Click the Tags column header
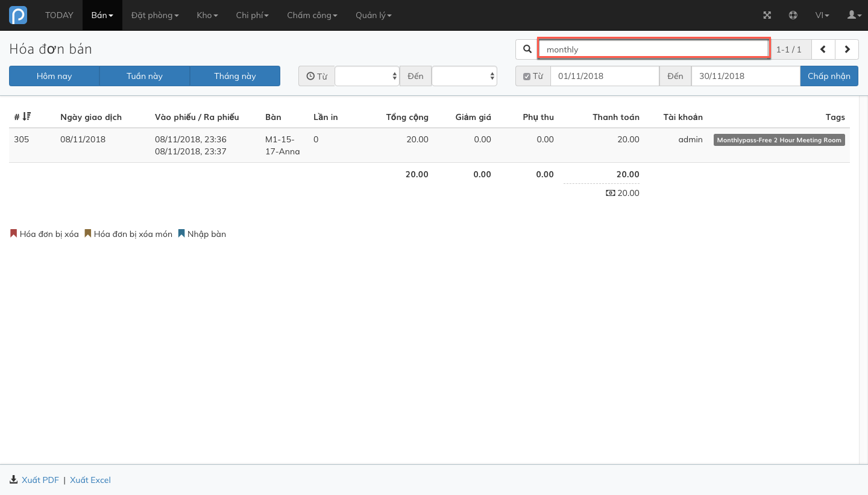 (x=835, y=117)
